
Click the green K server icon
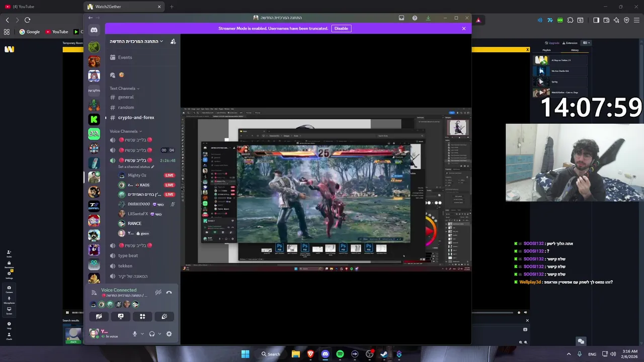click(94, 119)
